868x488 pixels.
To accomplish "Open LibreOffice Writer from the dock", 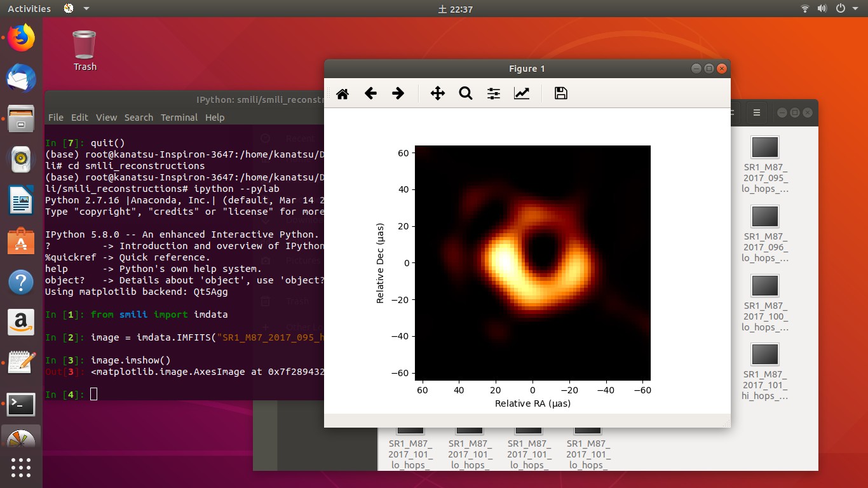I will click(21, 200).
